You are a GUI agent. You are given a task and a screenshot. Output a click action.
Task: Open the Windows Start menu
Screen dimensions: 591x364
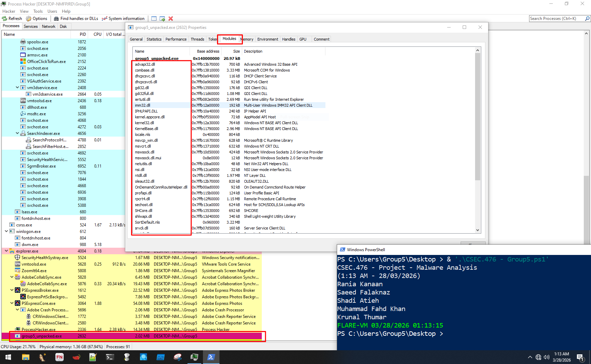(8, 357)
